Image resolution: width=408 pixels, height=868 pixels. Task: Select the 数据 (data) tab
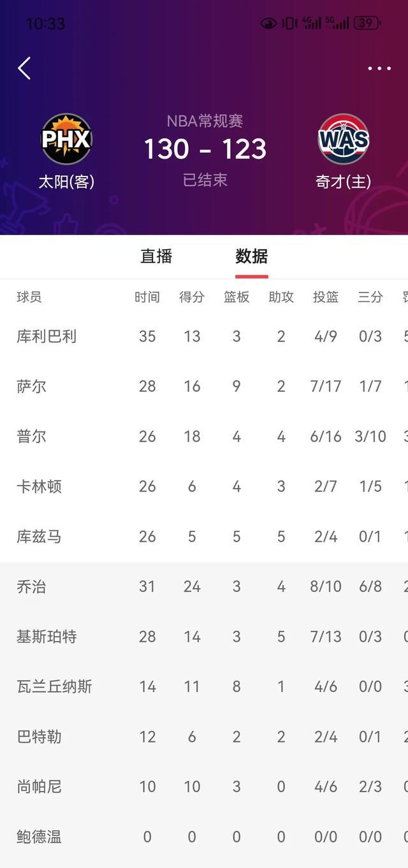pyautogui.click(x=253, y=256)
